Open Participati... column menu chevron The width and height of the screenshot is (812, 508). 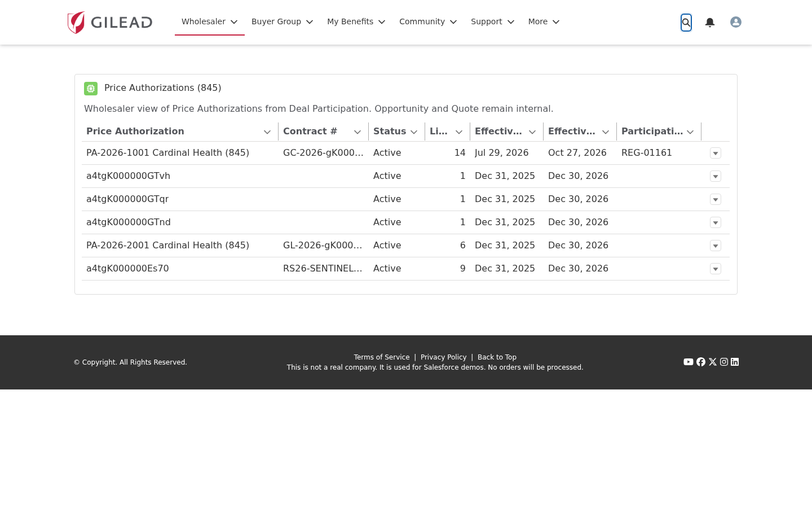690,132
